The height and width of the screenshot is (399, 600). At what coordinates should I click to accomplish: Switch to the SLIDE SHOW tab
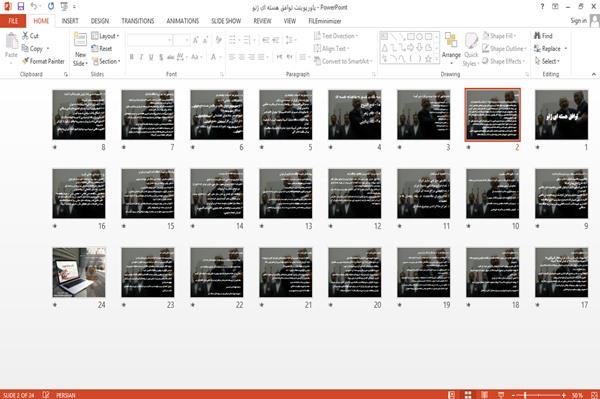tap(226, 21)
